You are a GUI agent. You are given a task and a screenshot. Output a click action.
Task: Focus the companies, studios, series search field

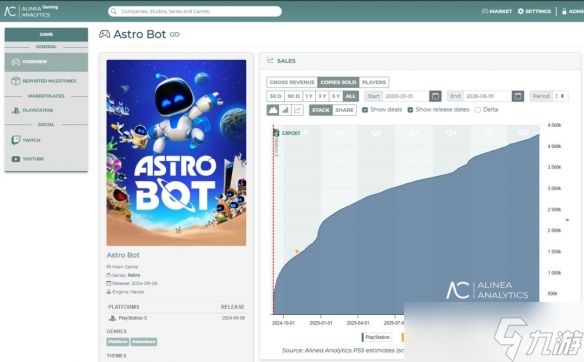click(195, 11)
